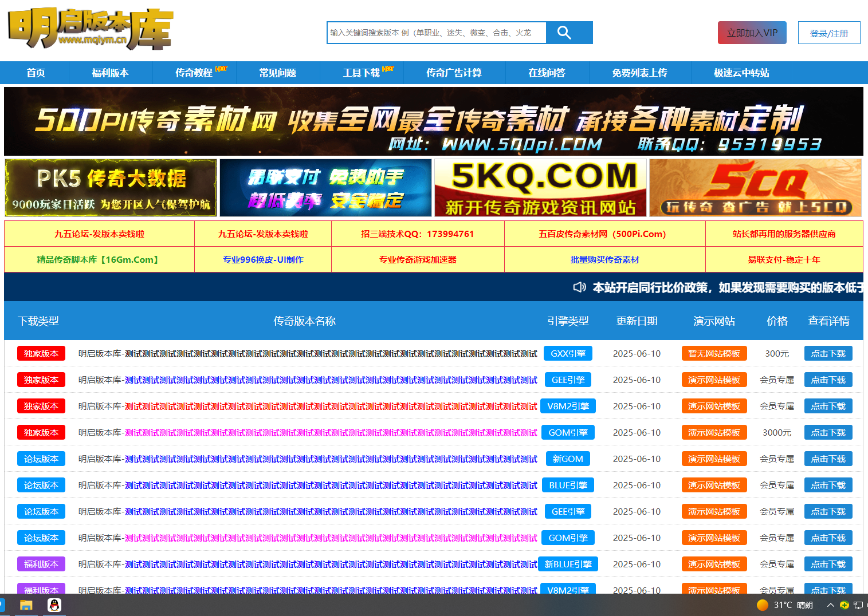Open 演示网站模板 for the GOM引擎 row

pos(714,432)
